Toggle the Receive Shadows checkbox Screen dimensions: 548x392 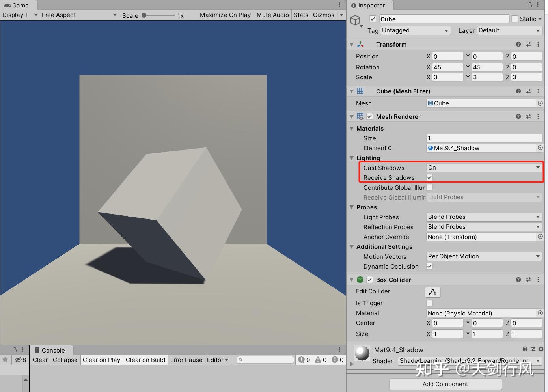[429, 177]
